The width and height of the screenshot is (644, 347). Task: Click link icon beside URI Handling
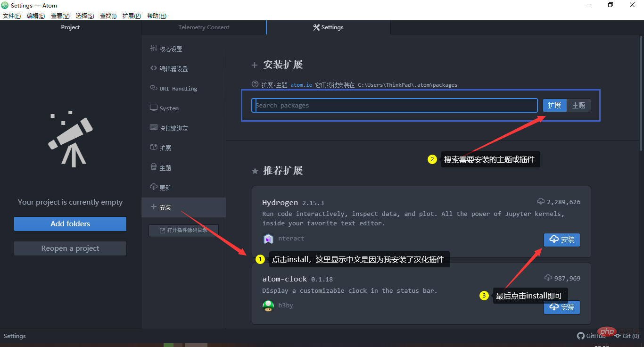[153, 88]
